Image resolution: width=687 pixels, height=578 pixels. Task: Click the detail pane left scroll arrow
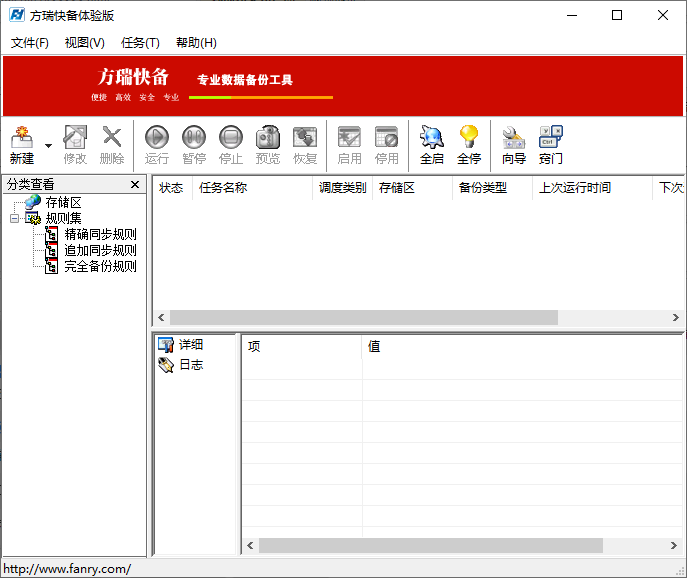point(250,546)
